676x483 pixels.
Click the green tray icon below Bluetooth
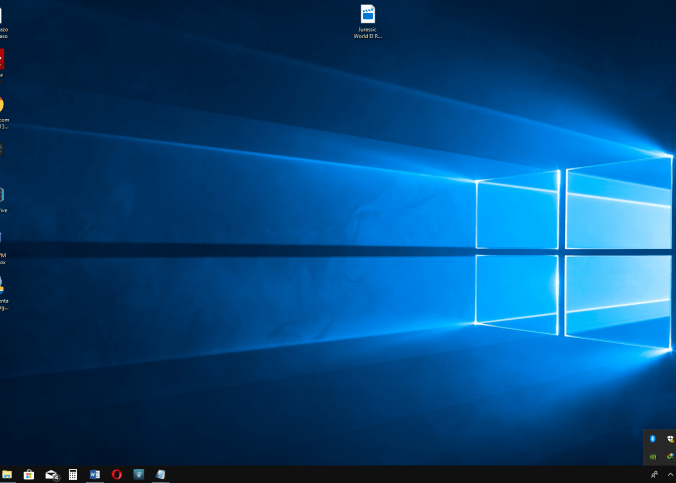[652, 457]
